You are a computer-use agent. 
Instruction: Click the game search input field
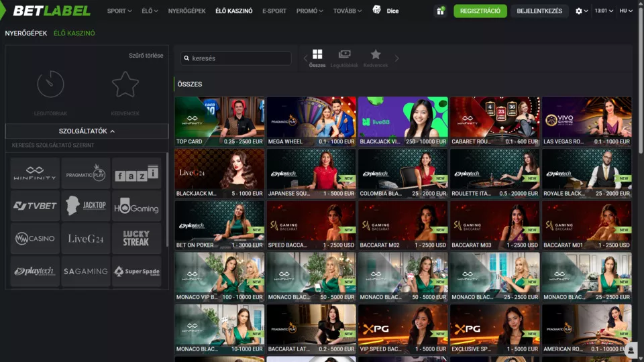238,58
